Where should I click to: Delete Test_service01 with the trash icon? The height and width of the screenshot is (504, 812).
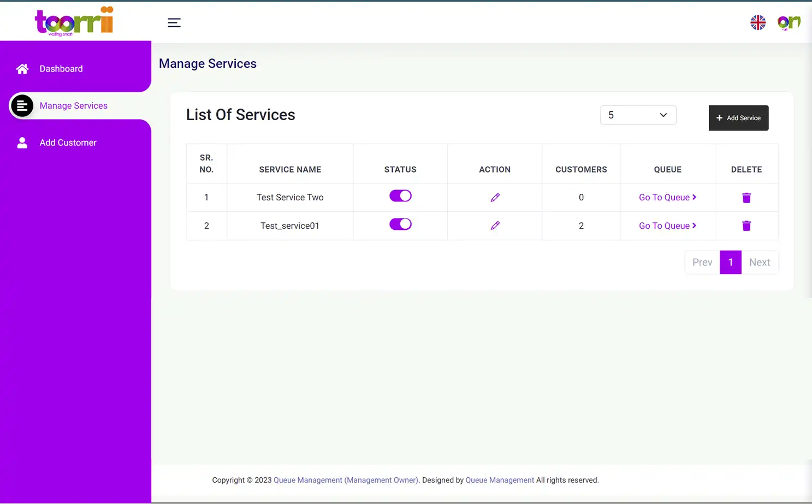tap(746, 226)
